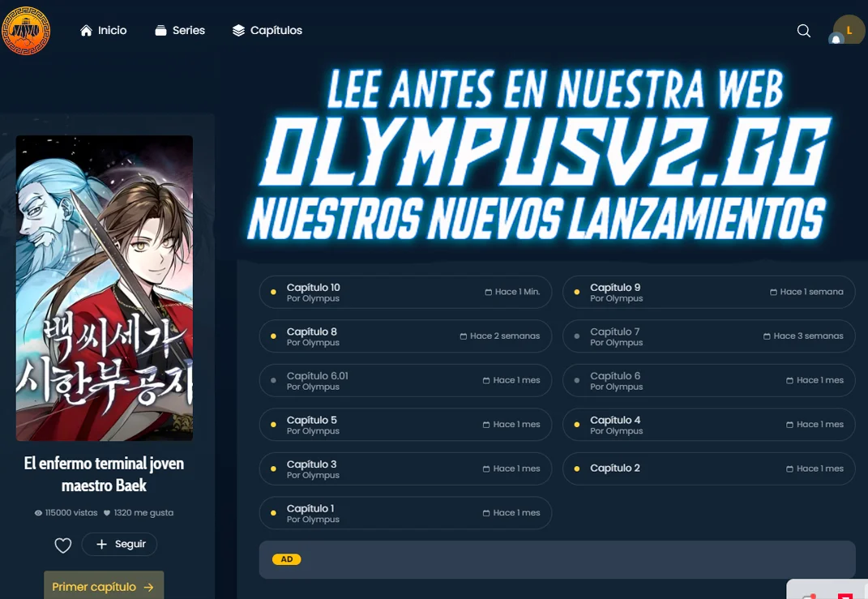Click the manhwa cover image
868x599 pixels.
pos(104,288)
